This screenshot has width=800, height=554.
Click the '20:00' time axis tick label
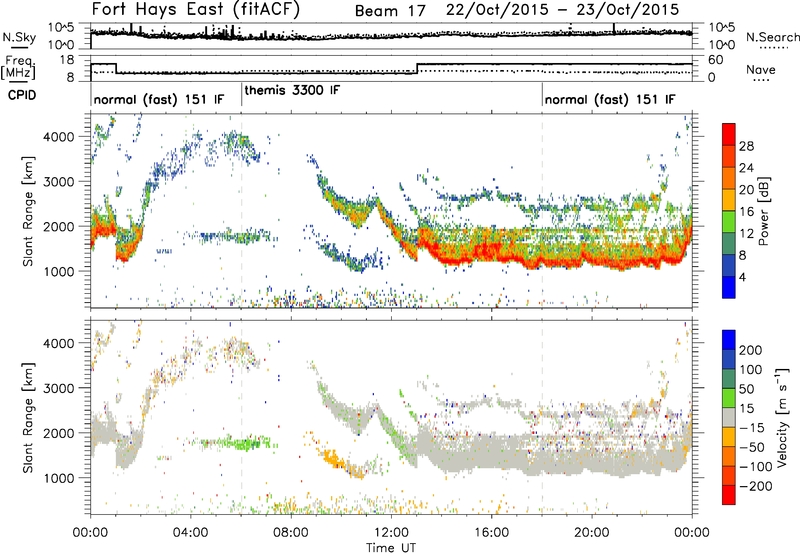[592, 533]
